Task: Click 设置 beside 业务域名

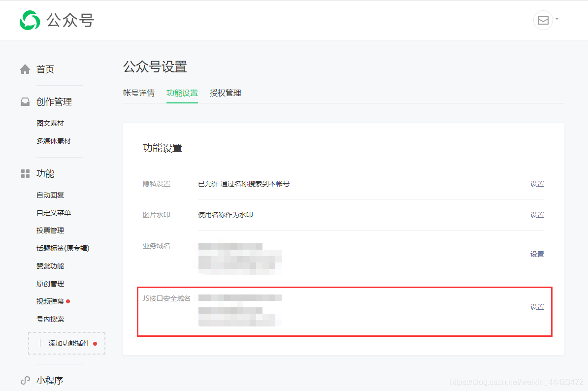Action: [537, 254]
